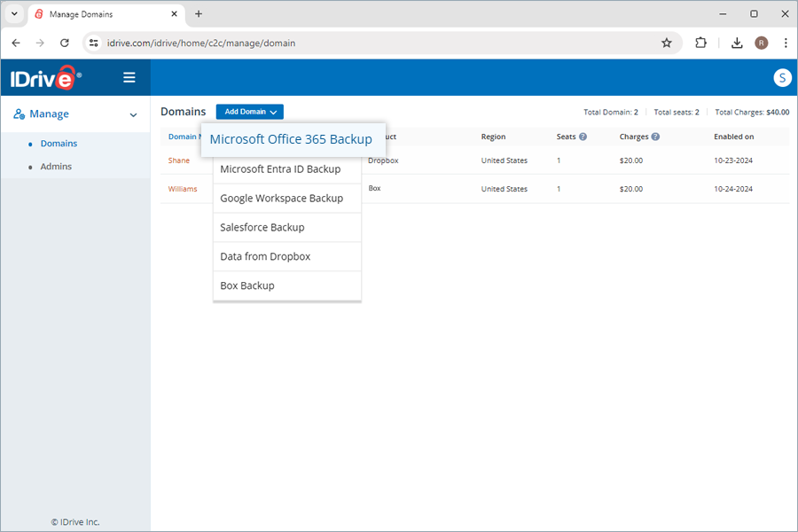Click the Enabled on column header

(734, 137)
